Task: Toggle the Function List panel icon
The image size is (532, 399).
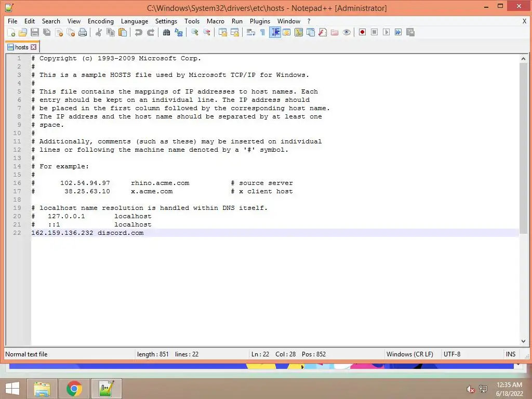Action: coord(323,32)
